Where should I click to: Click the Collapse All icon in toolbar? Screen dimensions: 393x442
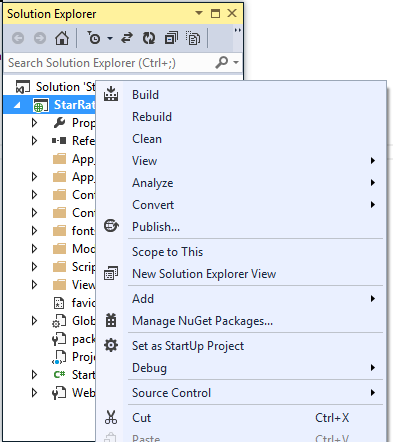click(171, 38)
